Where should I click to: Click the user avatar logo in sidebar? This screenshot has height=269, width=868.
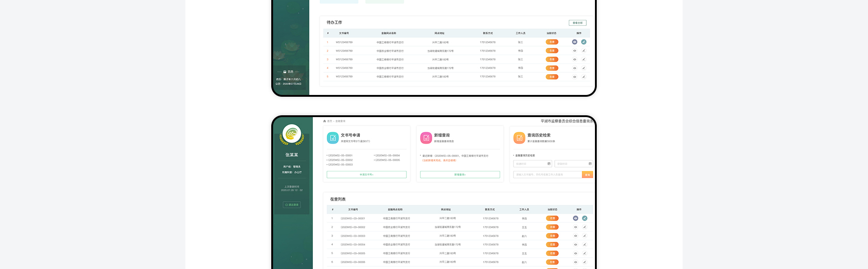click(x=292, y=134)
